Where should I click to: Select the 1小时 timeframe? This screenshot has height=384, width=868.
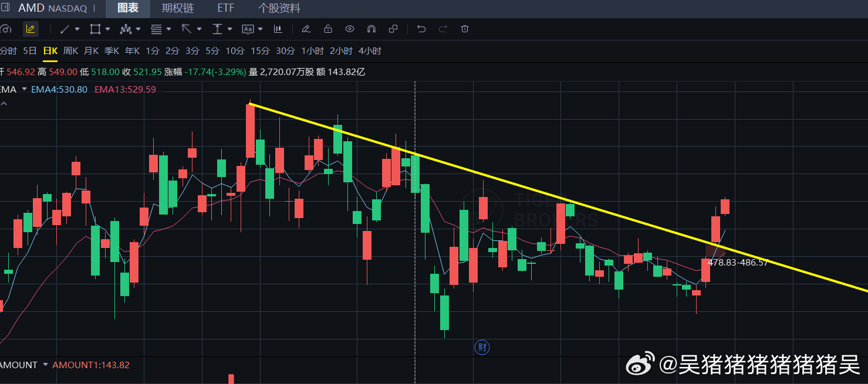tap(312, 51)
